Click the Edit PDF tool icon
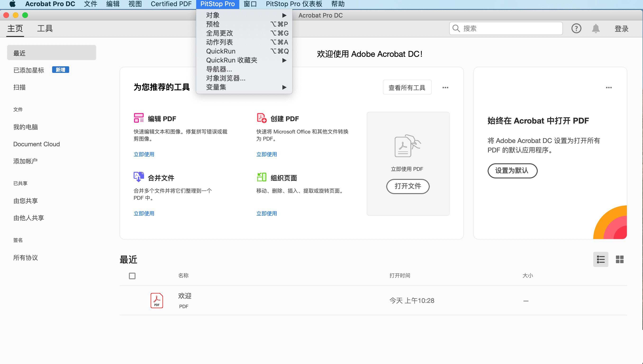 point(139,118)
